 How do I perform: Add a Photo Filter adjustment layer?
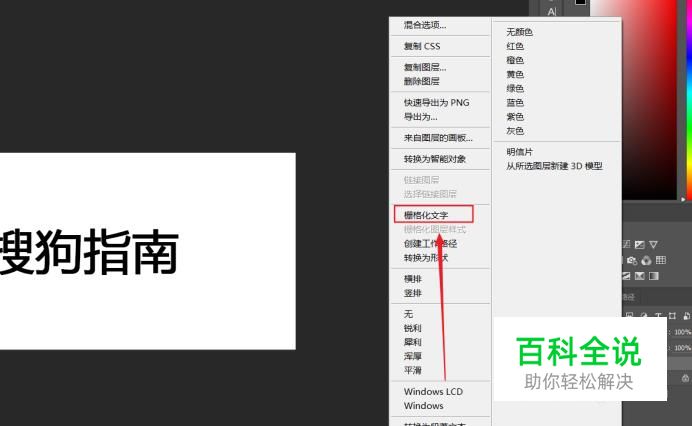pos(632,260)
